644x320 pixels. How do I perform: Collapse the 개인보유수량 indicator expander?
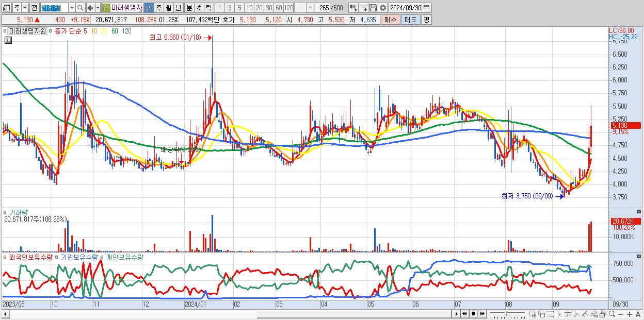tap(103, 257)
